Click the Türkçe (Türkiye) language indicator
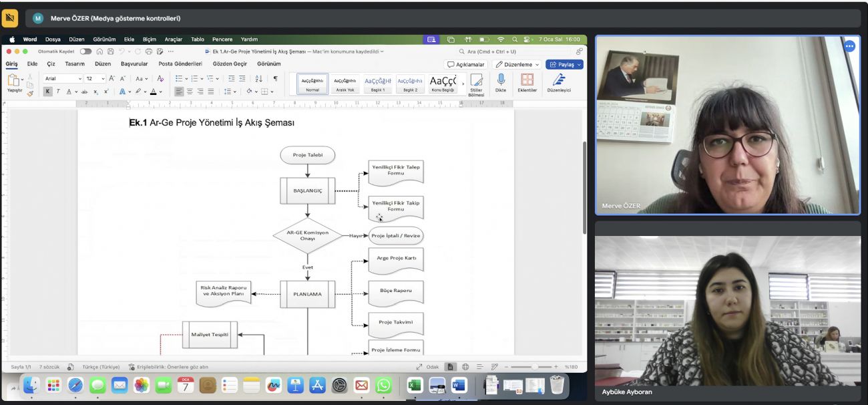This screenshot has width=868, height=405. point(101,367)
